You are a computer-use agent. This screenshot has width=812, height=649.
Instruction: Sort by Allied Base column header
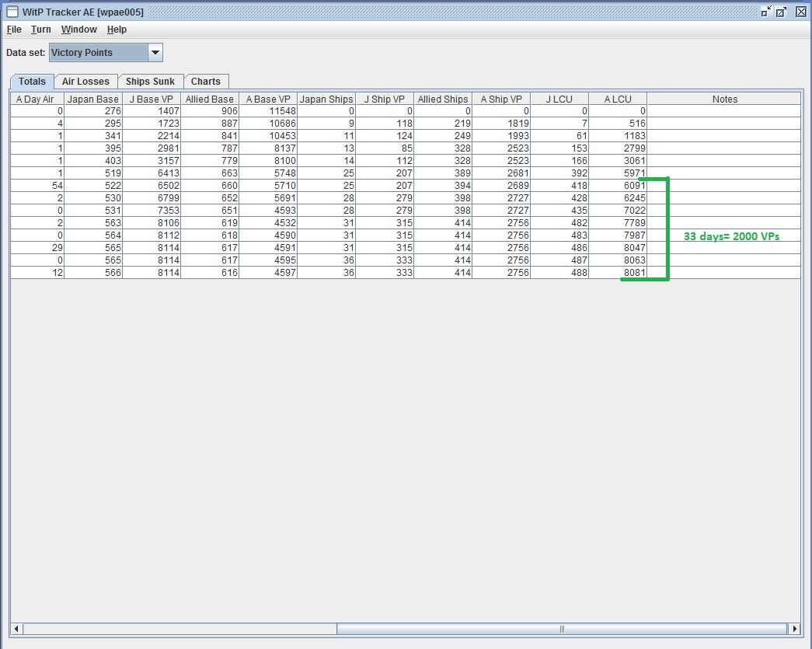click(x=210, y=99)
